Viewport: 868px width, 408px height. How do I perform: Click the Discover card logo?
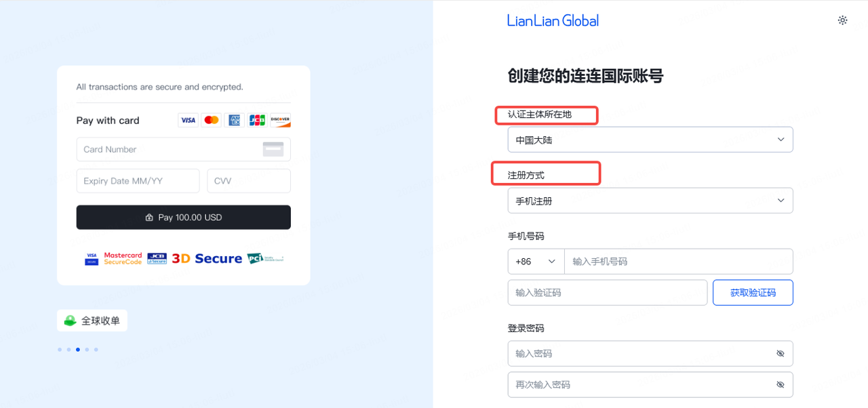[x=280, y=120]
